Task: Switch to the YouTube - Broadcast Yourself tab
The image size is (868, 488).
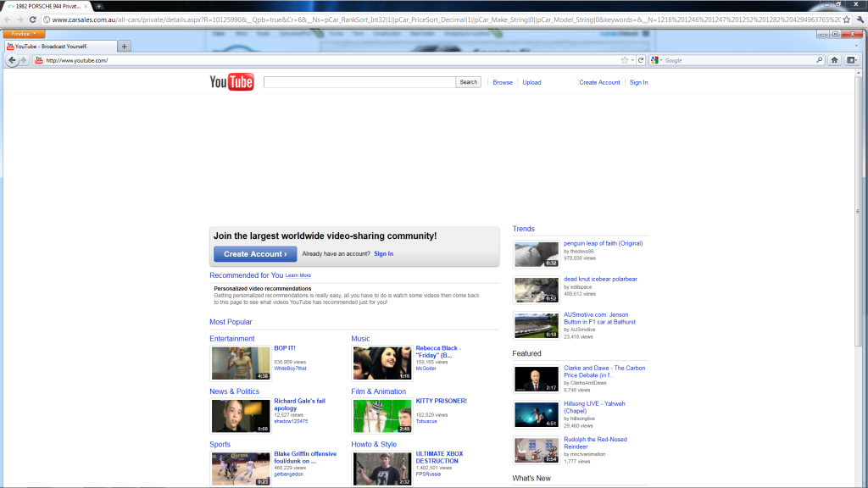Action: pos(59,46)
